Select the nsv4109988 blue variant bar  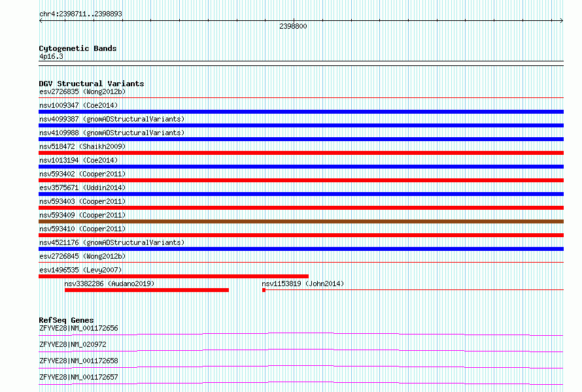pos(301,139)
